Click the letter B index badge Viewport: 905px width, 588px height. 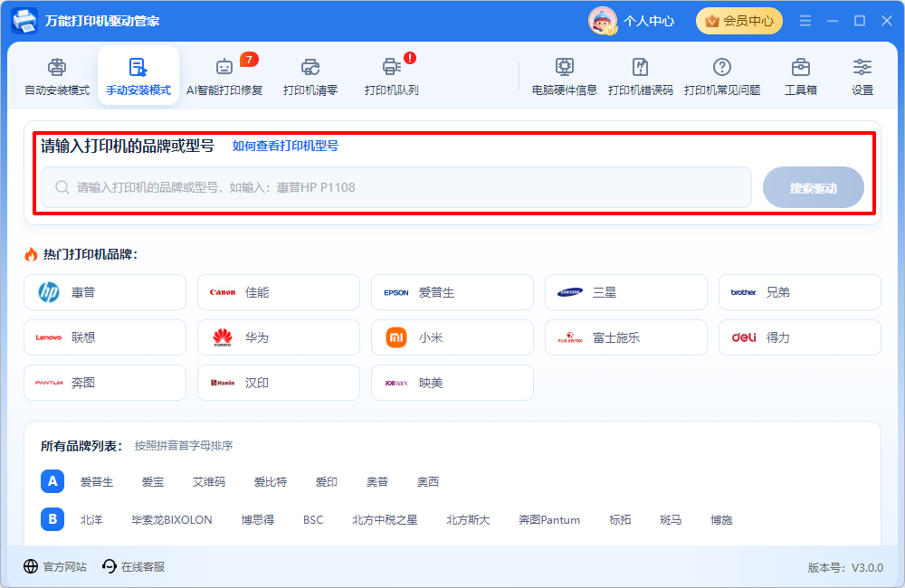(52, 519)
